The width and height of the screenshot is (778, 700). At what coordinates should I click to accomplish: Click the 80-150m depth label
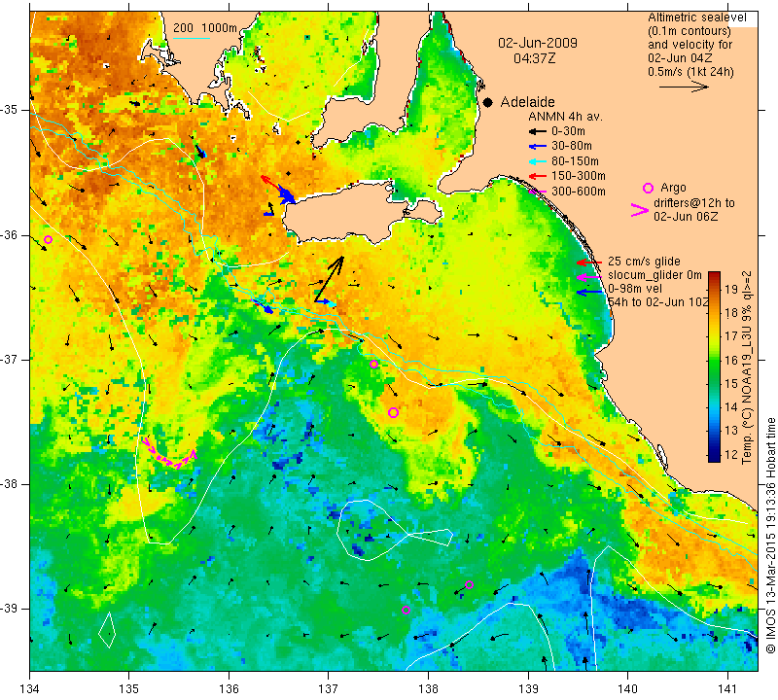coord(575,161)
